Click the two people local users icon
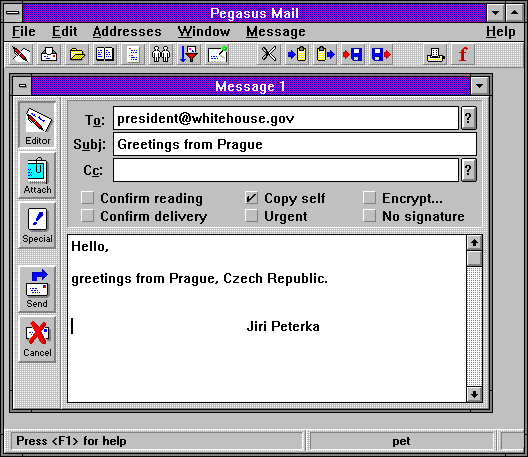The height and width of the screenshot is (457, 528). 161,54
